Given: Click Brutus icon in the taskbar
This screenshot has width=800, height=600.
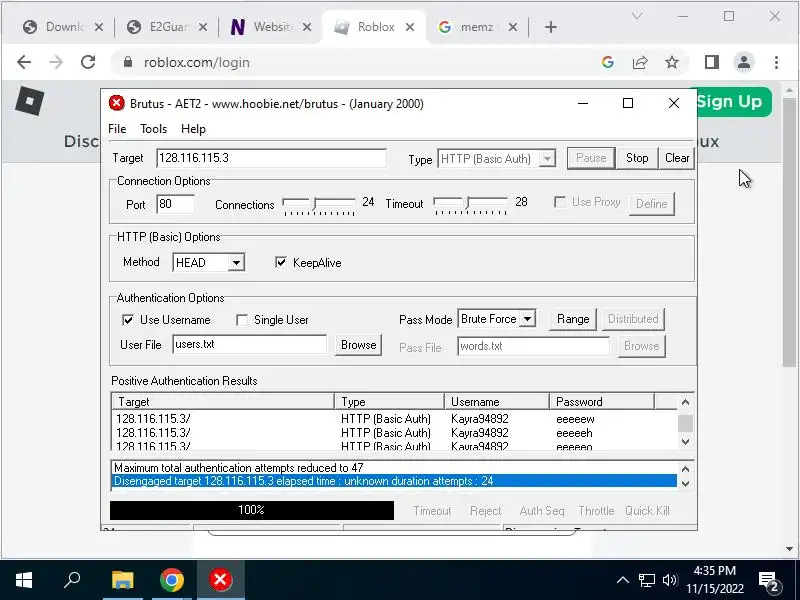Looking at the screenshot, I should click(x=220, y=580).
